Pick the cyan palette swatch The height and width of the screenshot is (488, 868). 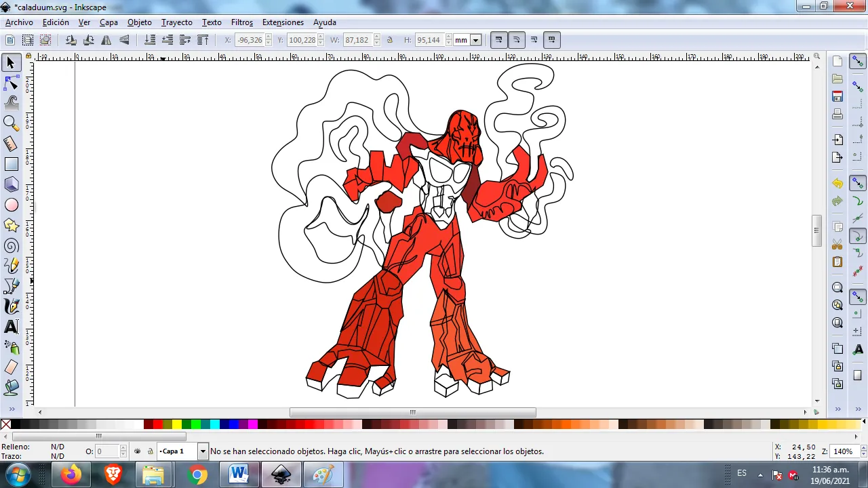(215, 424)
